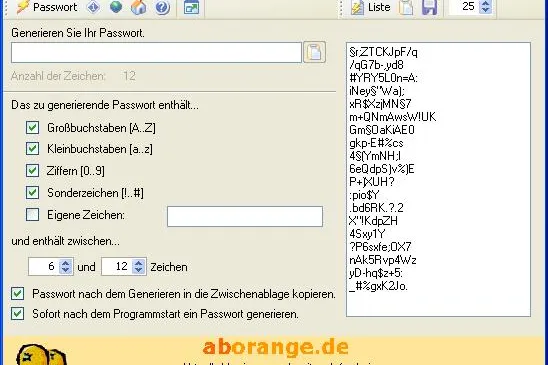Toggle Sofort nach dem Programmstart generate checkbox

(17, 314)
